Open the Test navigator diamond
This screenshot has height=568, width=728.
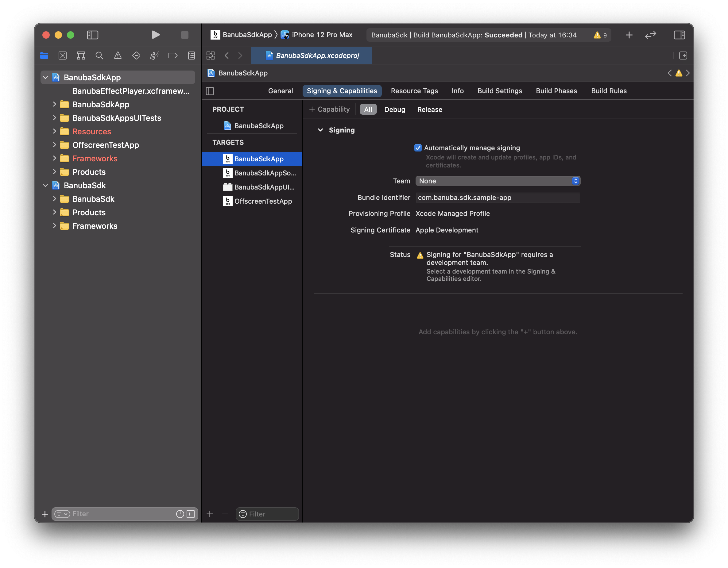pyautogui.click(x=136, y=55)
